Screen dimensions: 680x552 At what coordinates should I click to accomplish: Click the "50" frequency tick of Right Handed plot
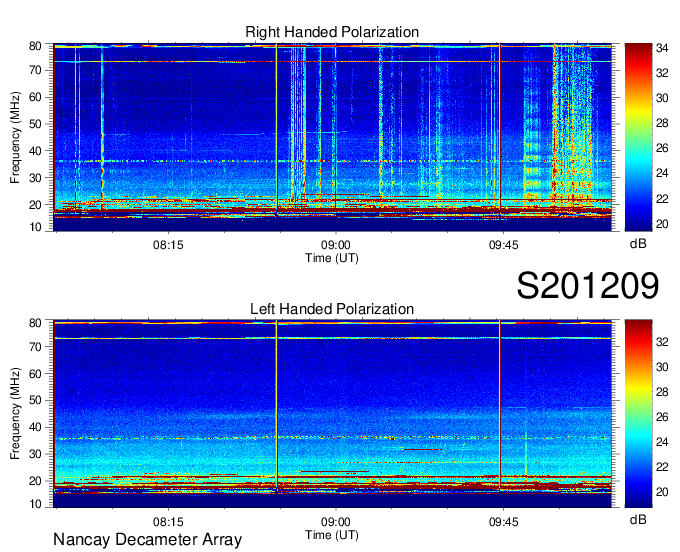pyautogui.click(x=35, y=124)
